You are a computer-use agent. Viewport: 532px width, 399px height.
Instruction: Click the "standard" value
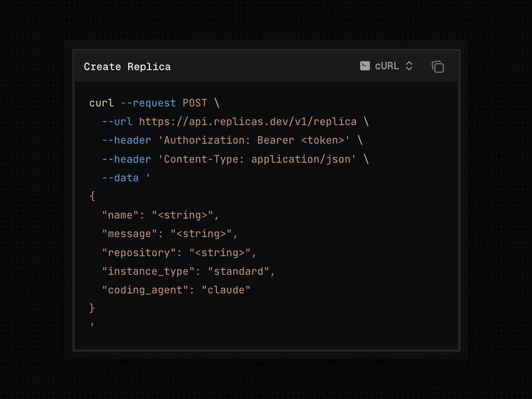239,271
